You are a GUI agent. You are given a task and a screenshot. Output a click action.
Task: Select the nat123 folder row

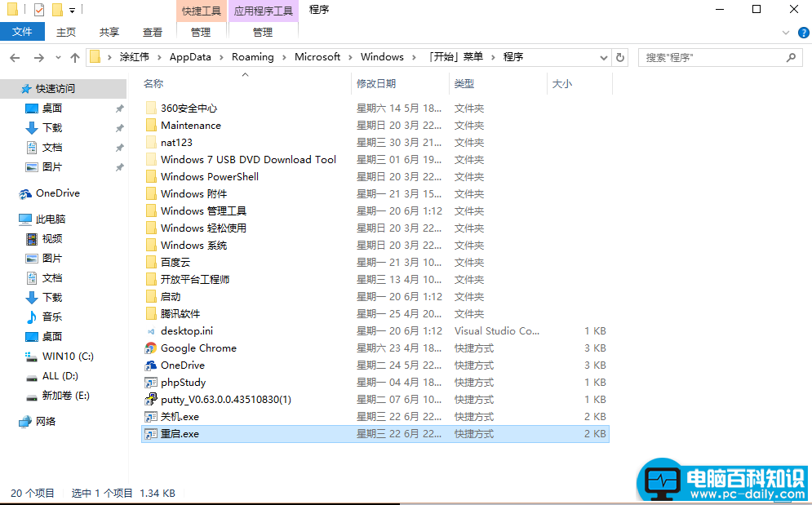tap(375, 143)
